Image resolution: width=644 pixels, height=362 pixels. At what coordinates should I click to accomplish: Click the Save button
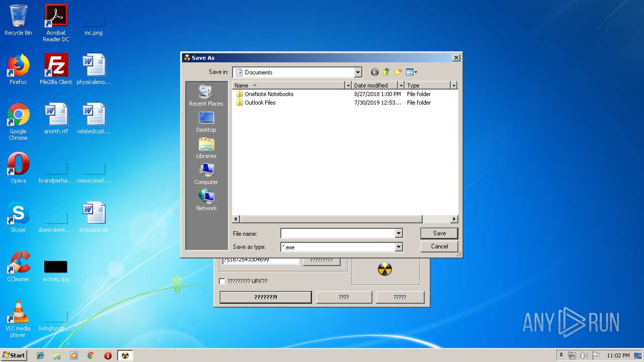[x=439, y=233]
